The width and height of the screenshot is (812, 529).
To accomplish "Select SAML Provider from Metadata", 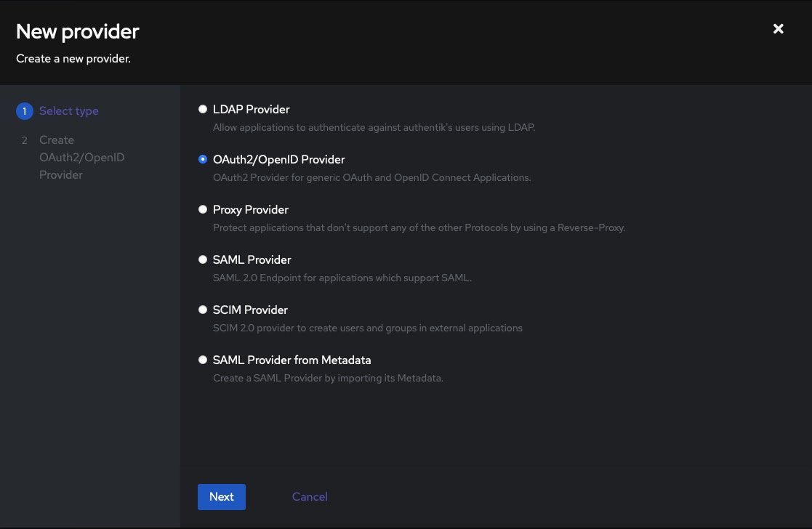I will (x=203, y=359).
